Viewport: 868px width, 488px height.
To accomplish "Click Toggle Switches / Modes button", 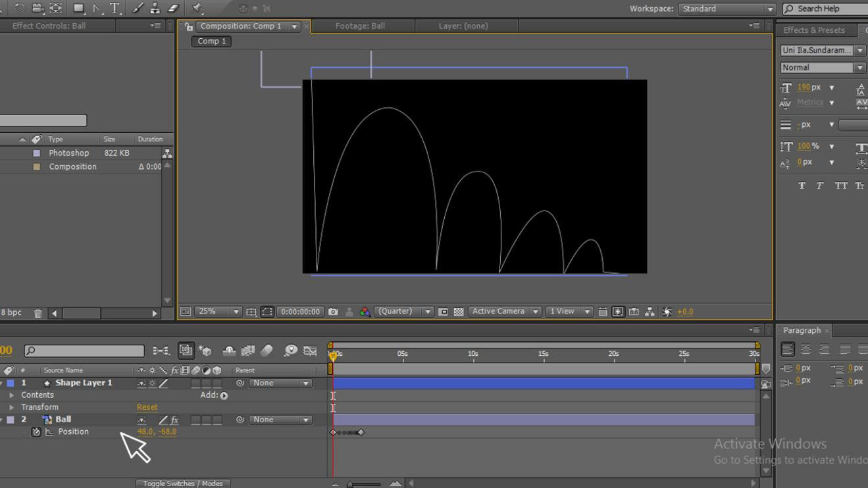I will [183, 483].
